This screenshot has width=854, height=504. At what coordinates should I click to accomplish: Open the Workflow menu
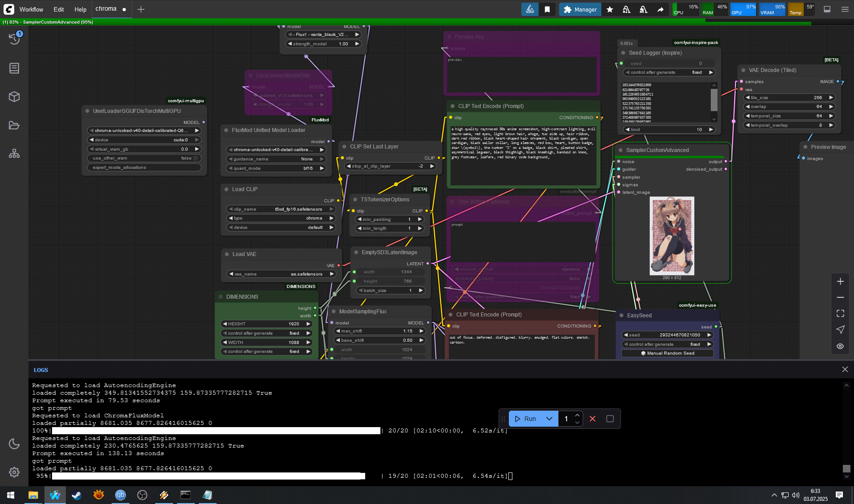31,9
